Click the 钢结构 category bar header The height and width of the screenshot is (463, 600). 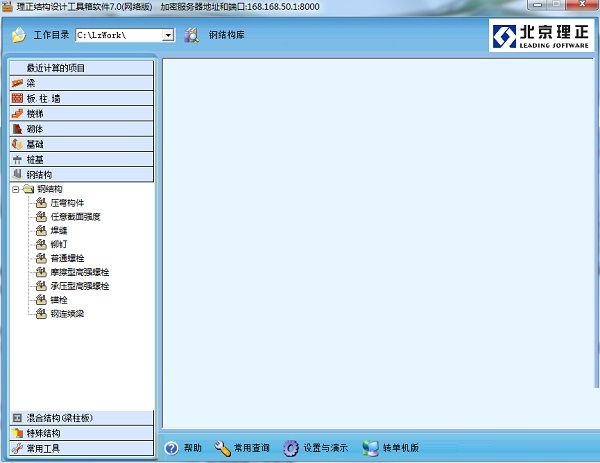coord(82,175)
